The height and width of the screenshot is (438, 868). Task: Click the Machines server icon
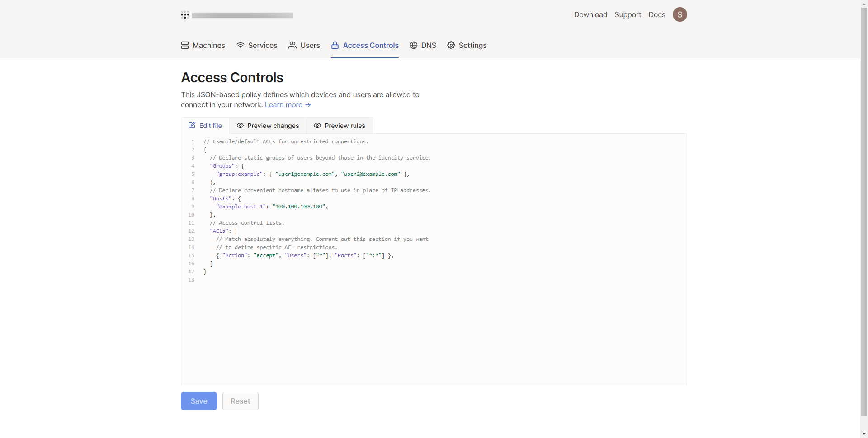[185, 45]
